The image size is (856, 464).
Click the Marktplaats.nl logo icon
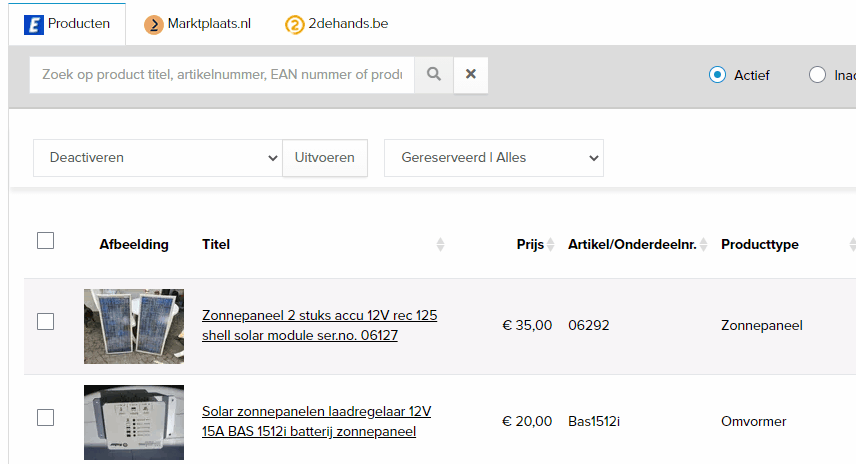[154, 24]
